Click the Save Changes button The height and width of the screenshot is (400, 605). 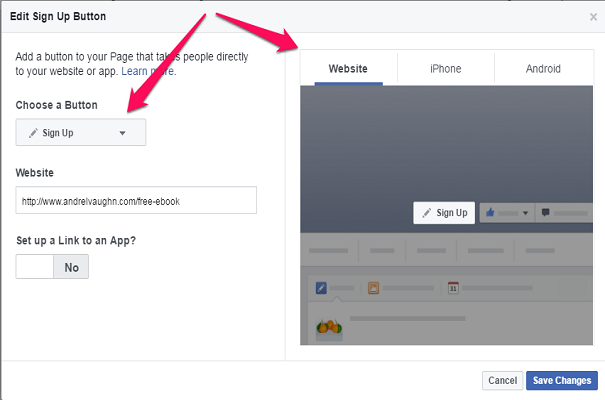[x=561, y=380]
